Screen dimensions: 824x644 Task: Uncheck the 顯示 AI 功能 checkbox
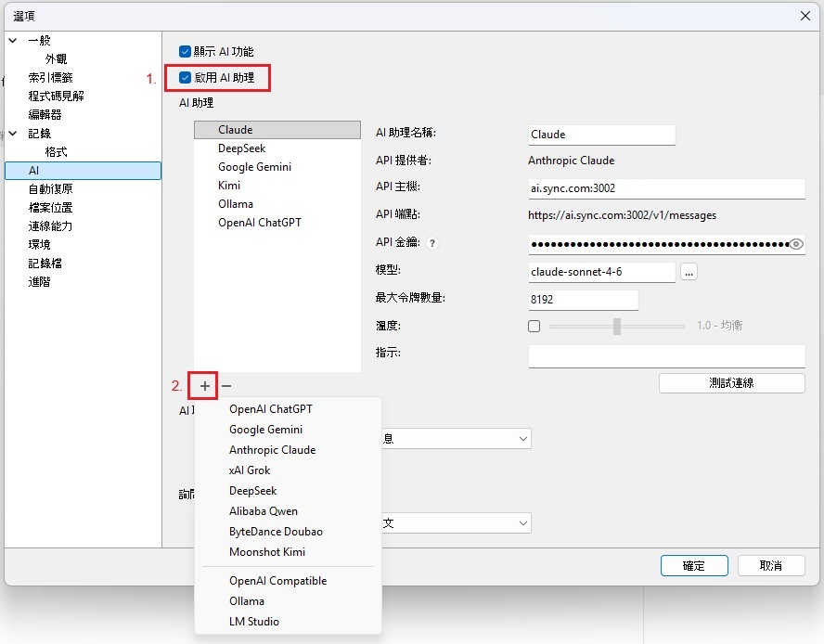tap(185, 52)
